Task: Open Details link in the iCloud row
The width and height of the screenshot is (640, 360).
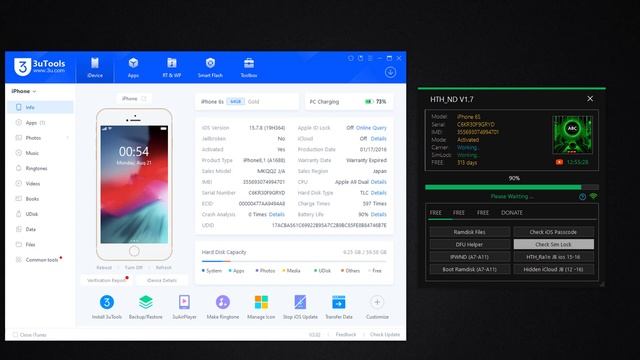Action: (378, 139)
